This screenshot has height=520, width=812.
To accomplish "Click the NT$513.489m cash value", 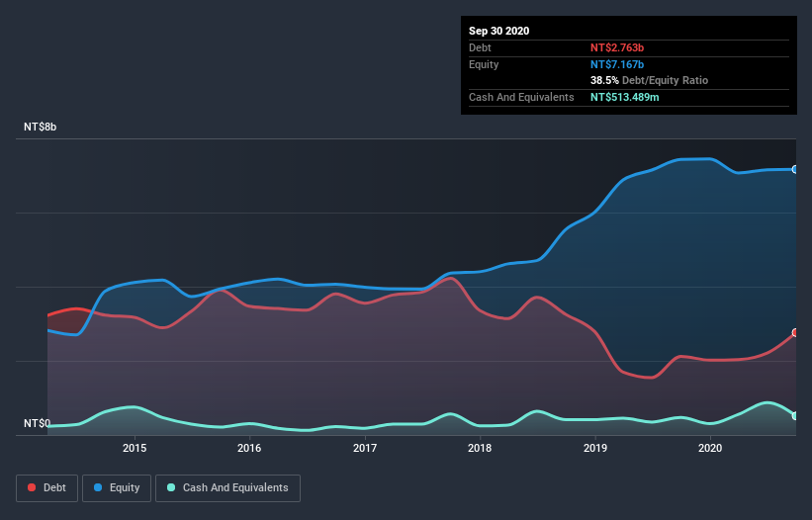I will click(624, 97).
